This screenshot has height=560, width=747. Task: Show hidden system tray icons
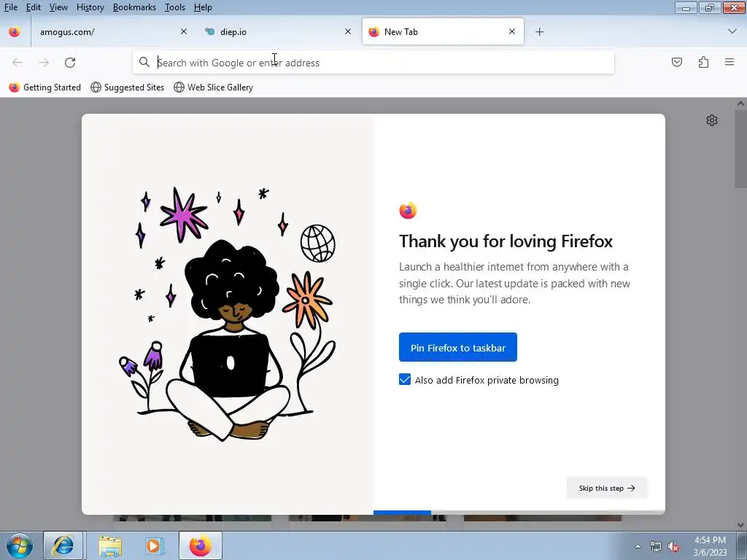(638, 547)
